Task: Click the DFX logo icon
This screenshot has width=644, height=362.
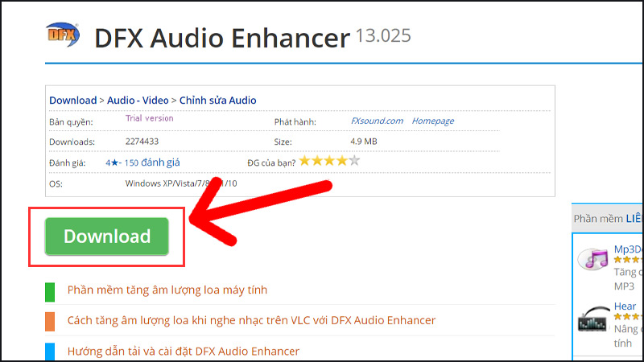Action: [63, 35]
